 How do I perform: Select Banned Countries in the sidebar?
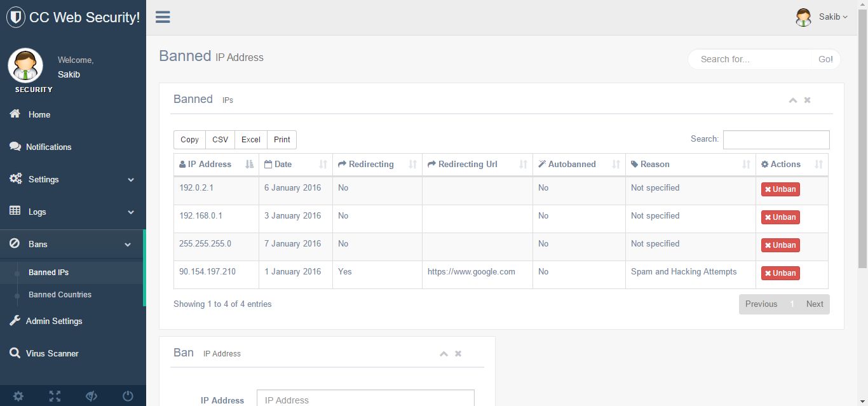click(x=60, y=295)
